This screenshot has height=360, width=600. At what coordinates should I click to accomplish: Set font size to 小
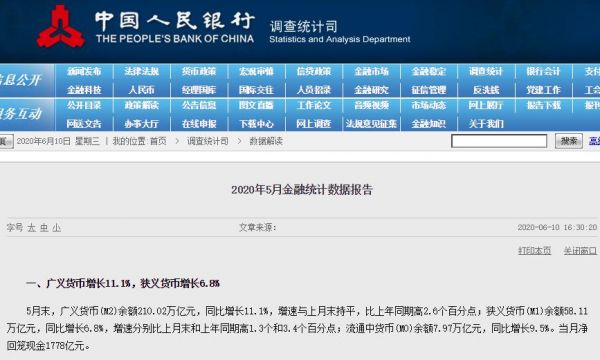(x=57, y=228)
